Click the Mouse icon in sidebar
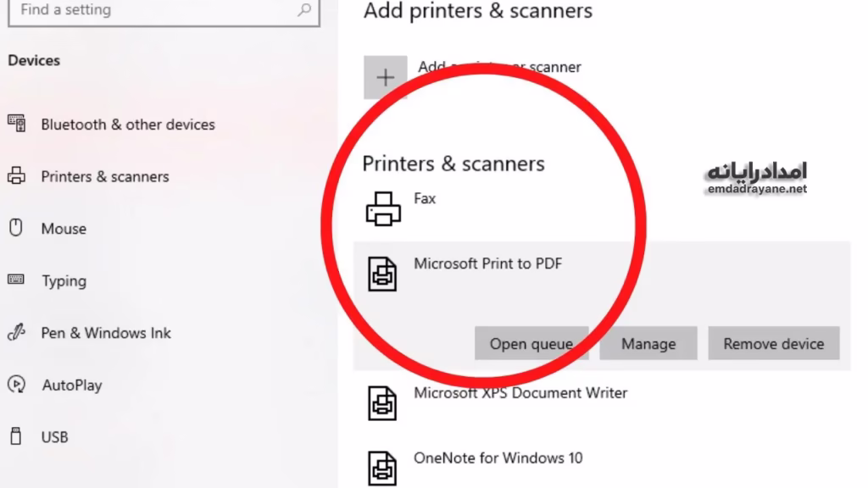Image resolution: width=868 pixels, height=488 pixels. (x=15, y=228)
